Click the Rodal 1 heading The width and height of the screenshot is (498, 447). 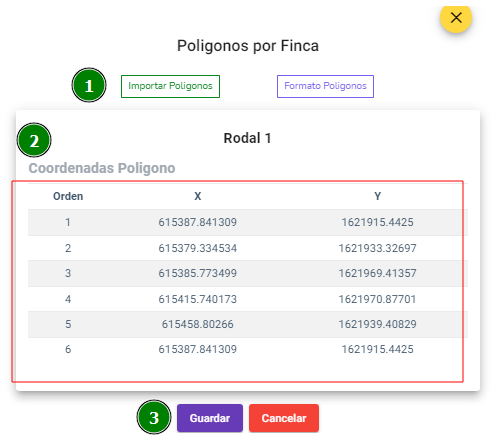click(x=247, y=138)
